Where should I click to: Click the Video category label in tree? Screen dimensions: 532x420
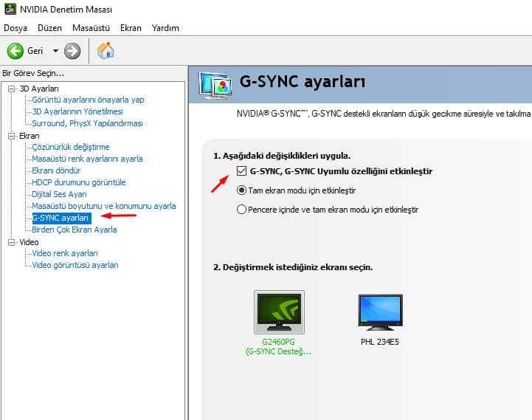point(29,242)
